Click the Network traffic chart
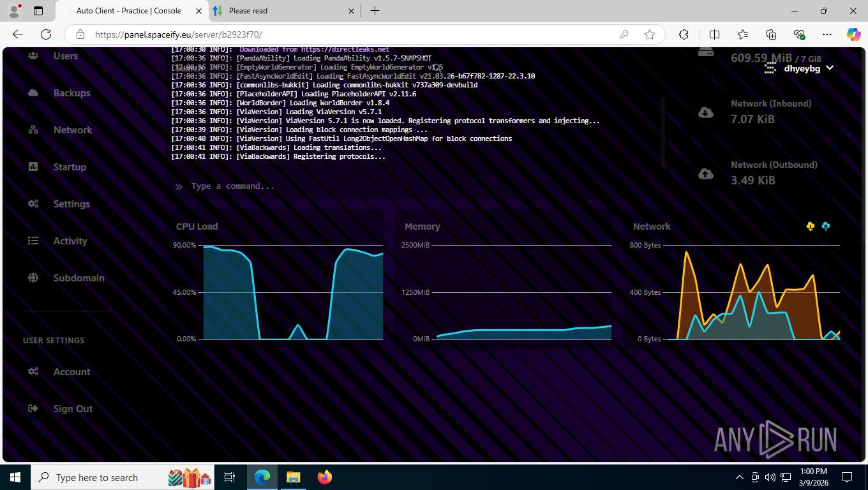This screenshot has width=868, height=490. point(736,286)
